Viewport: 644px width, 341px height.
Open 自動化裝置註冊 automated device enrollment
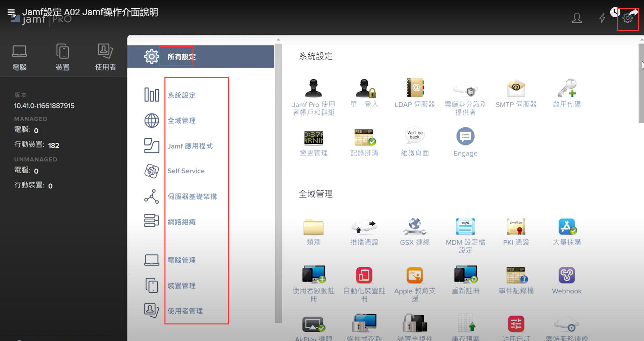coord(364,284)
